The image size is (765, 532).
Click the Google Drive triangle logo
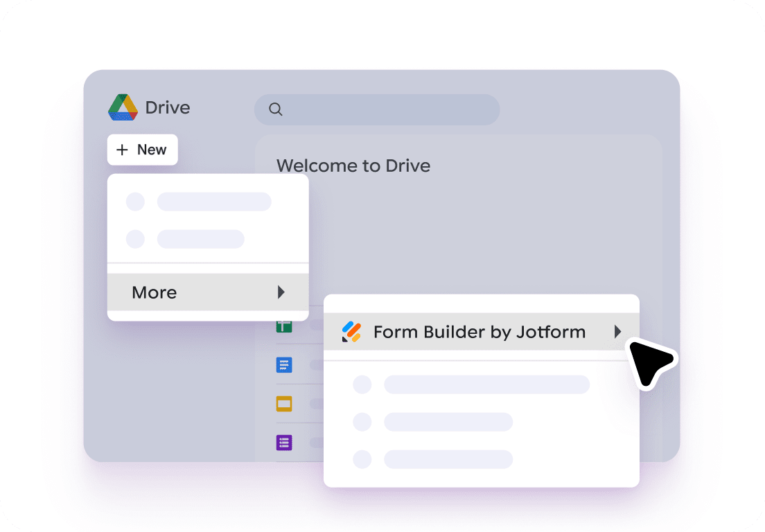[x=123, y=107]
